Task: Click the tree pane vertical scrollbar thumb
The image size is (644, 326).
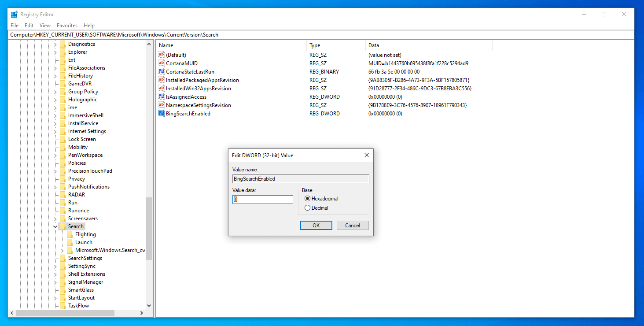Action: (149, 228)
